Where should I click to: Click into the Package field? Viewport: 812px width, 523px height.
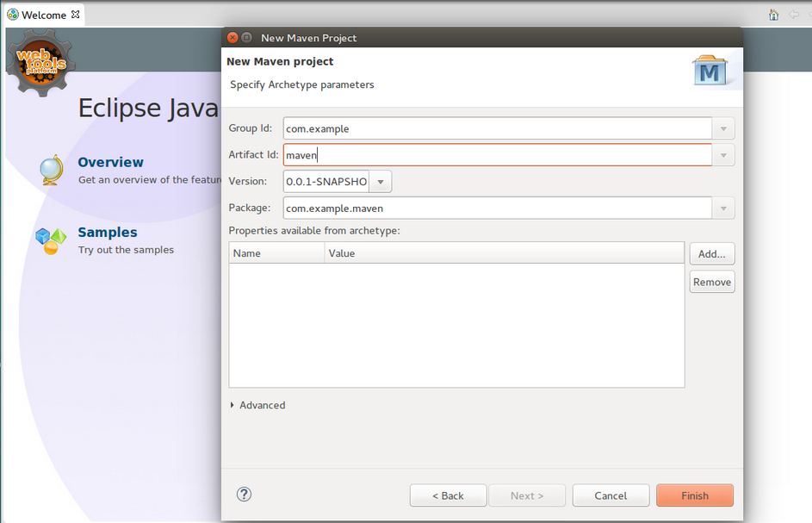(x=497, y=209)
